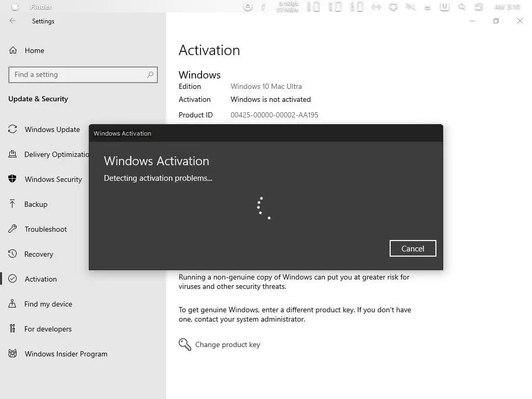Click the 'Windows 10 Mac Ultra' edition text

(266, 87)
